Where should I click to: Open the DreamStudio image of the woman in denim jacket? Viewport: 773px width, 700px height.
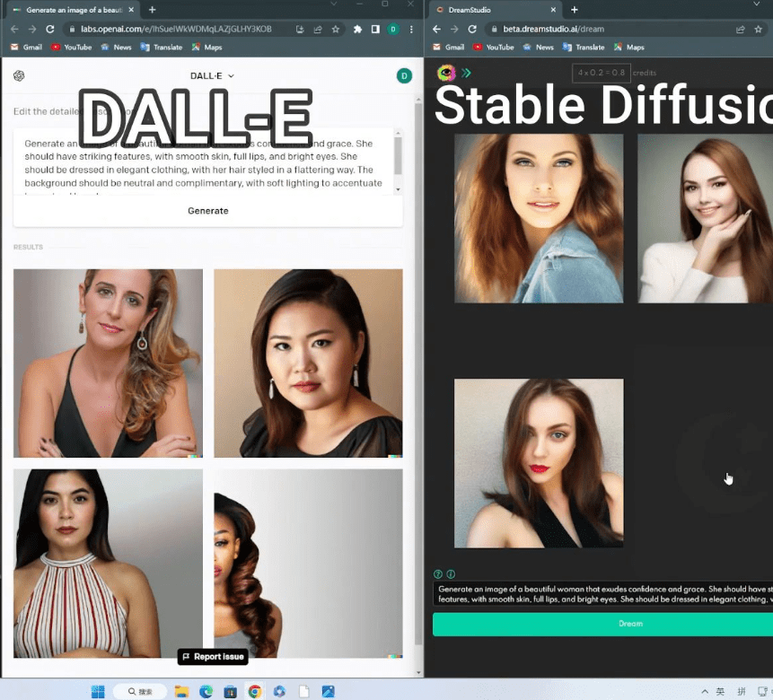pos(539,218)
